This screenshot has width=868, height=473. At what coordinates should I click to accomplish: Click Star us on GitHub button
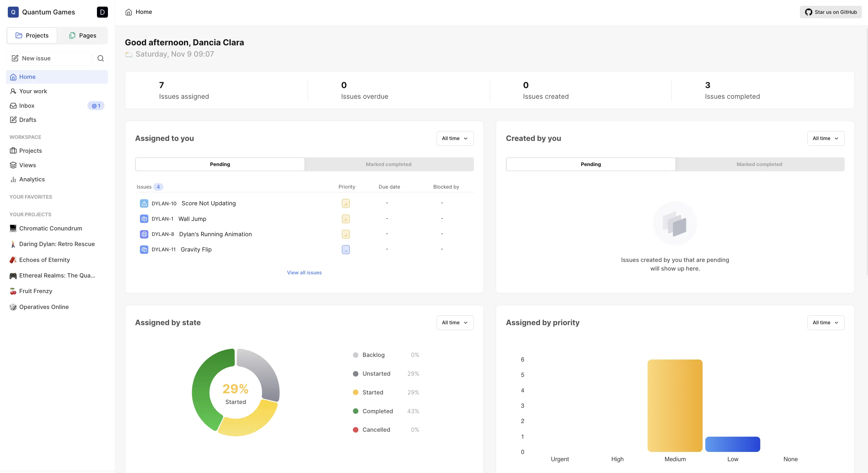click(x=830, y=12)
